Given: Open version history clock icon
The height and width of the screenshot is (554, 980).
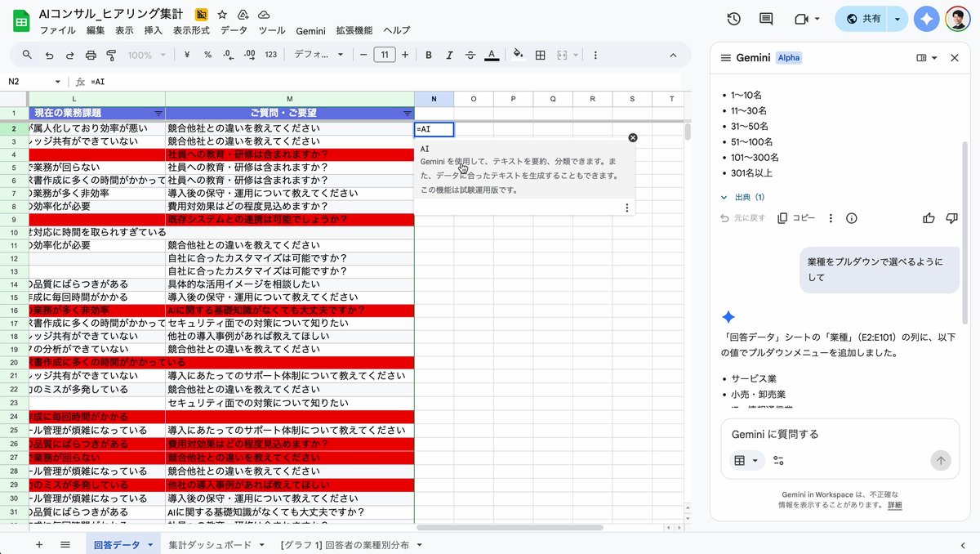Looking at the screenshot, I should (733, 18).
